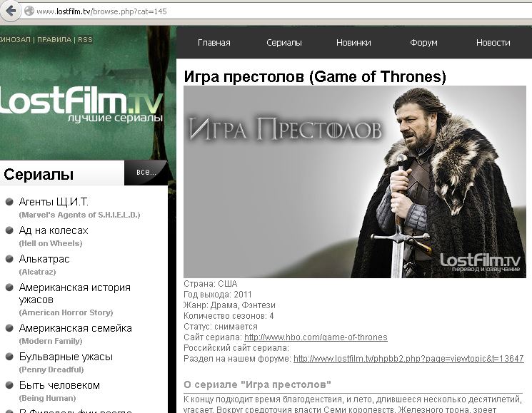Open the Главная menu item

[214, 43]
